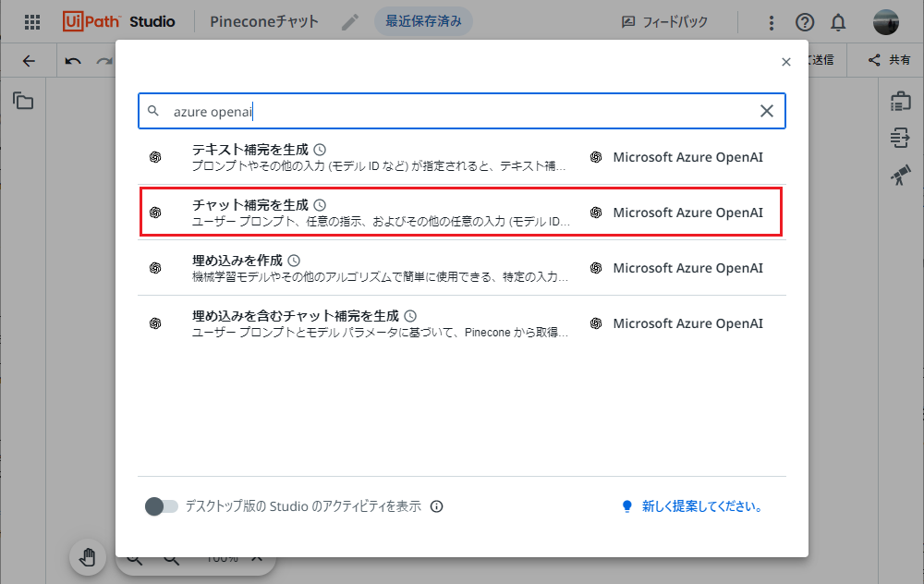Click the activity search input field
Viewport: 924px width, 584px height.
point(462,111)
